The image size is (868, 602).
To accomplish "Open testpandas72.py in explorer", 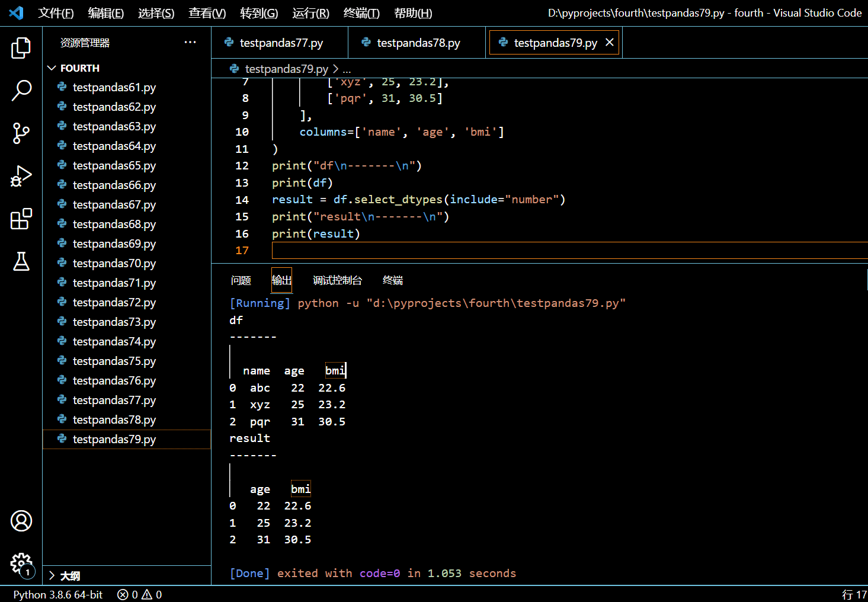I will coord(127,302).
